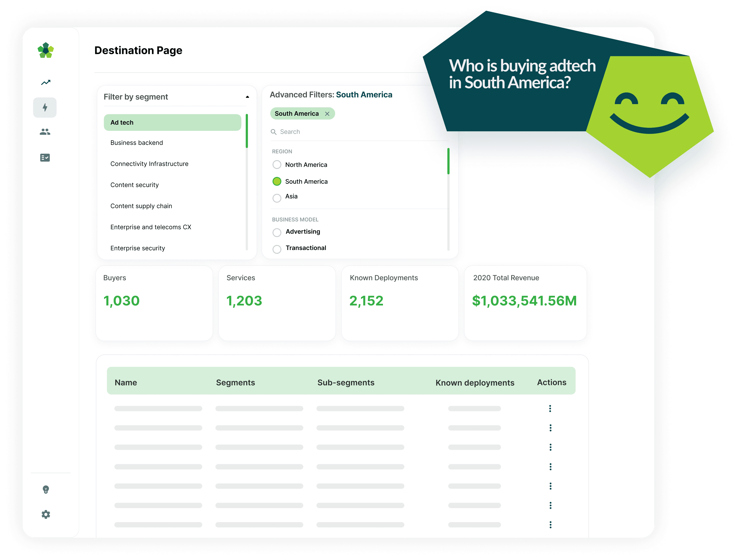Open actions menu for fourth table row
Viewport: 740px width, 560px height.
point(550,467)
